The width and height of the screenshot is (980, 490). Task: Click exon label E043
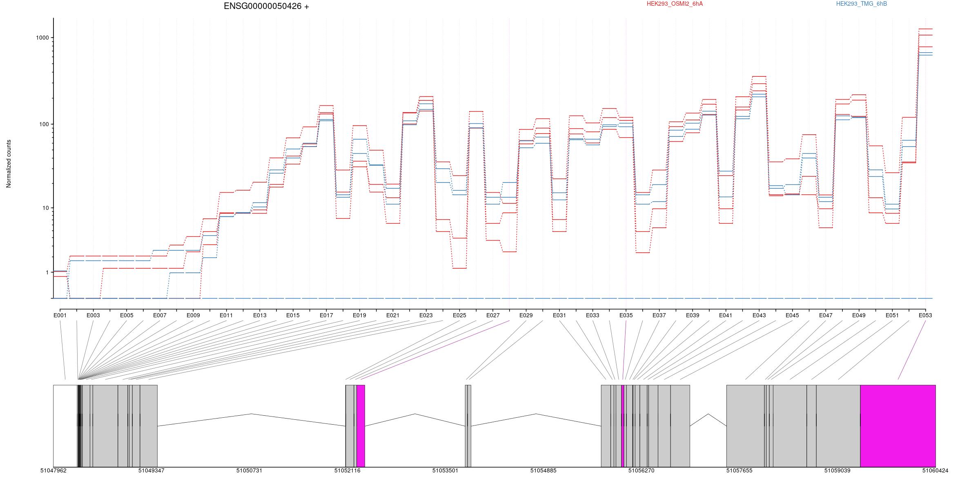tap(759, 315)
